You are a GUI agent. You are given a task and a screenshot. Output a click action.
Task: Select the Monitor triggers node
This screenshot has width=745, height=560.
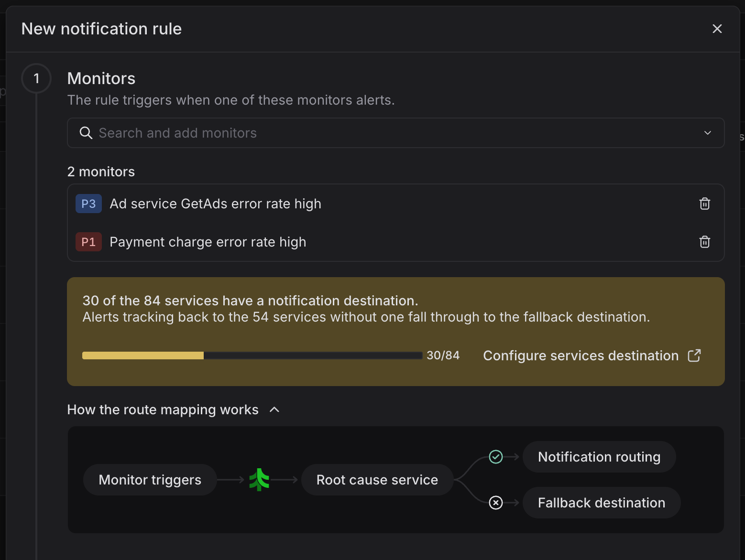coord(150,480)
